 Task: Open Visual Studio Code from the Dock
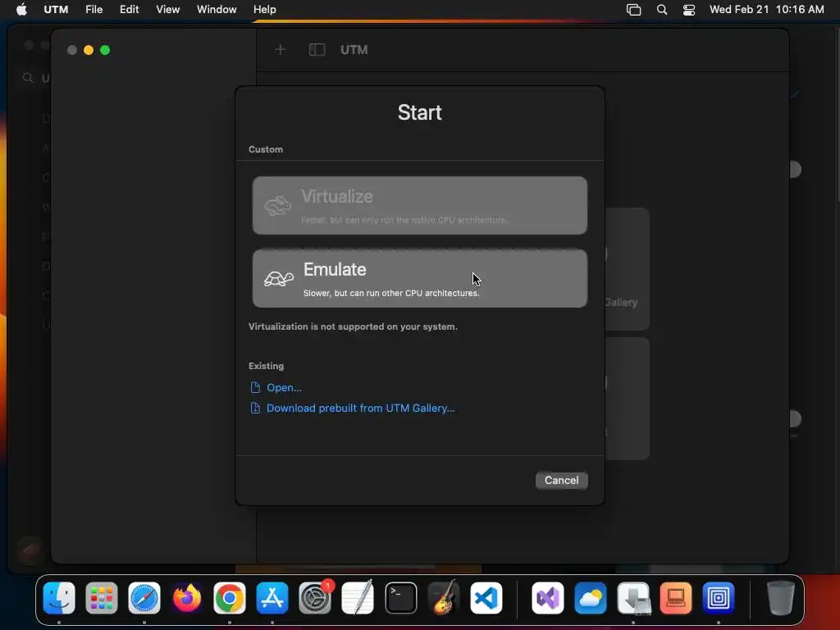pyautogui.click(x=486, y=598)
